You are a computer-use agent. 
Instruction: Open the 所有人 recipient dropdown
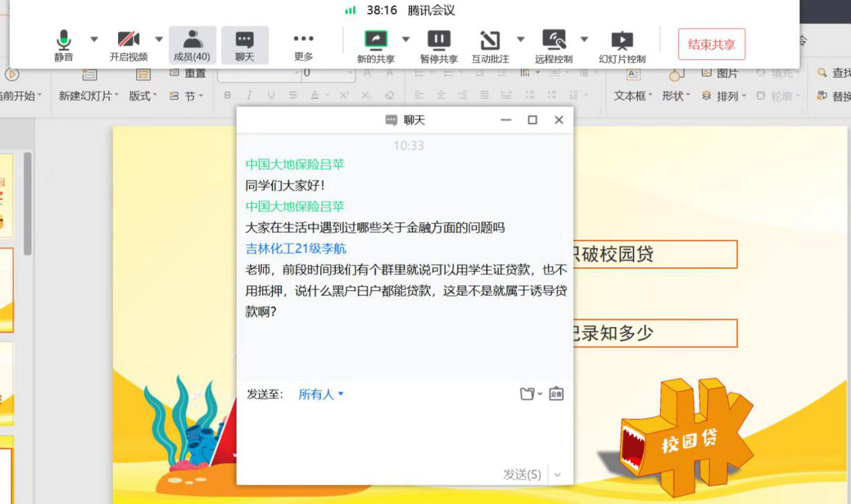coord(321,394)
